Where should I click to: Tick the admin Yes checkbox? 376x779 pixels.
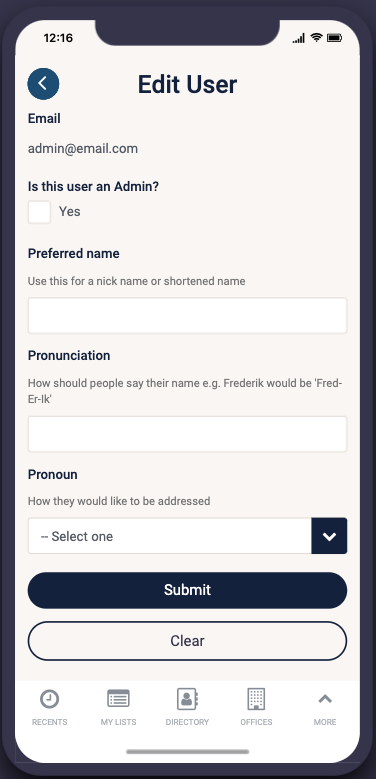pyautogui.click(x=39, y=212)
